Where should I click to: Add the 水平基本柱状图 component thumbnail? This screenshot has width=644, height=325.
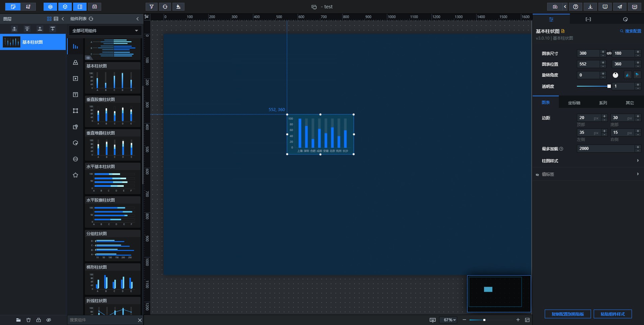112,182
